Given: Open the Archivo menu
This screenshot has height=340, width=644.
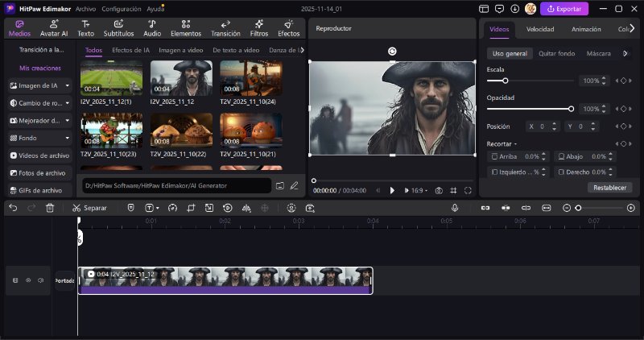Looking at the screenshot, I should tap(85, 8).
